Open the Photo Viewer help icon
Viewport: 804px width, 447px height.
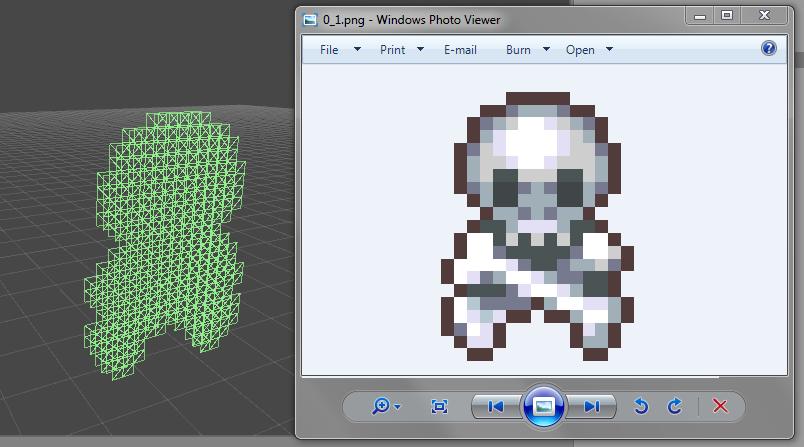pos(769,48)
